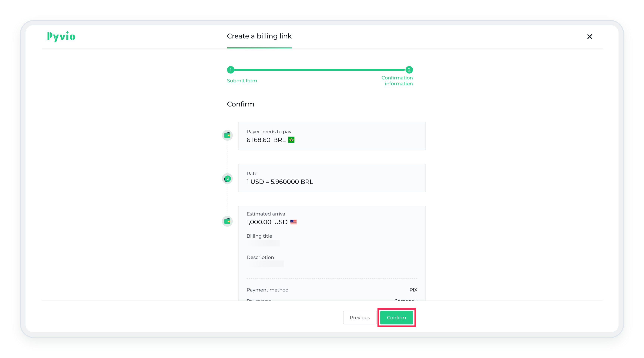Click the Confirm section heading

tap(240, 104)
